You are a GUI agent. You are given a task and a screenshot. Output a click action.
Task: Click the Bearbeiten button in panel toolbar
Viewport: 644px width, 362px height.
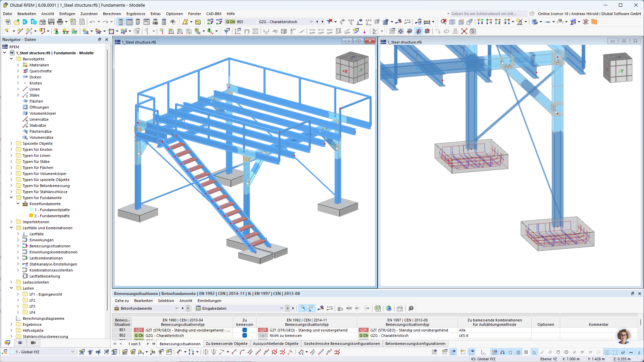[x=143, y=301]
